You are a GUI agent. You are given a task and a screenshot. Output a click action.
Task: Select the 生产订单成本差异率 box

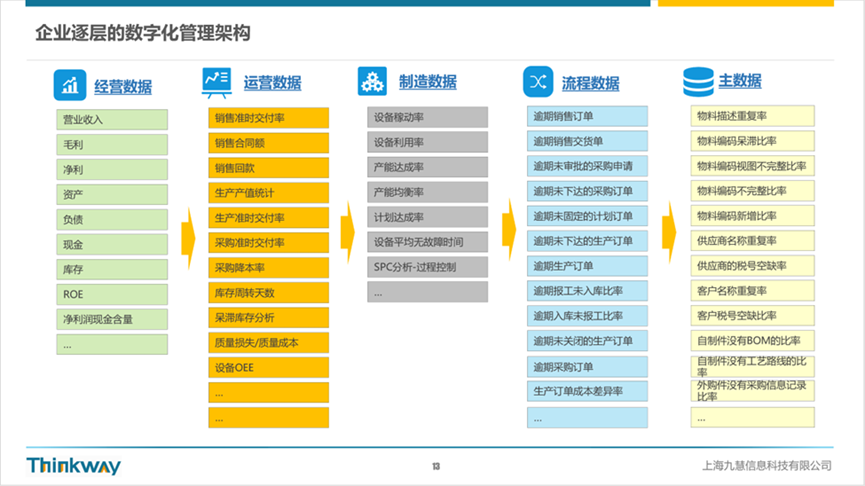(588, 391)
